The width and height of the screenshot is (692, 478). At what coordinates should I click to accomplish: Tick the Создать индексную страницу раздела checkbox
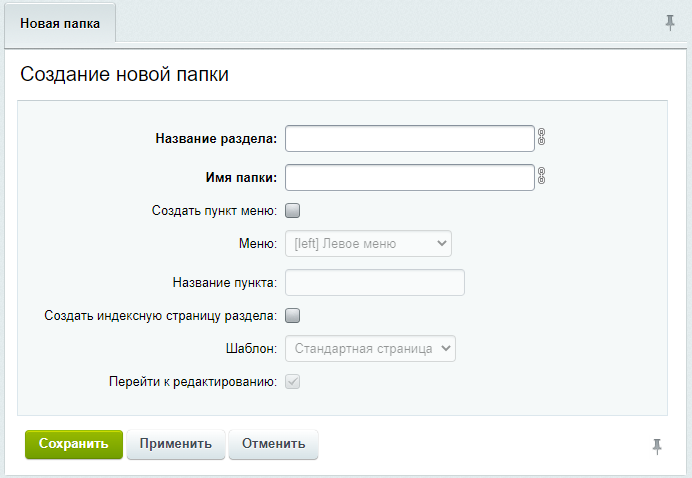click(293, 316)
